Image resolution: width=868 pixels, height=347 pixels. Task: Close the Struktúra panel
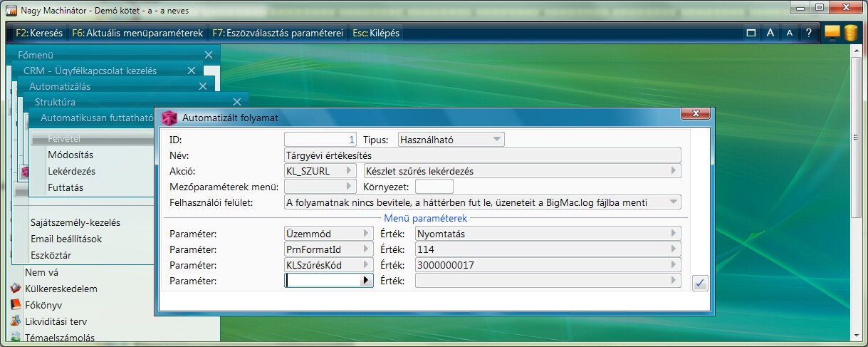point(237,102)
